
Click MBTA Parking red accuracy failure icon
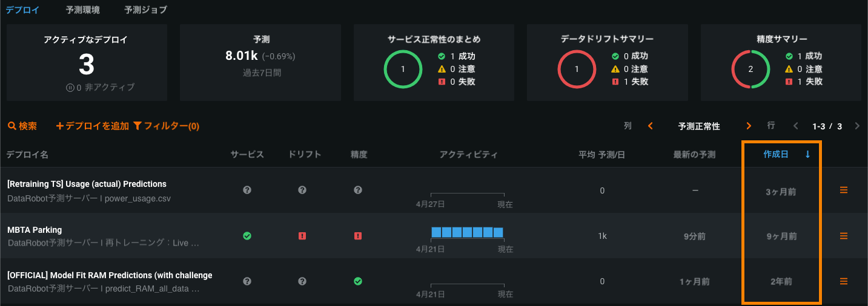(x=358, y=236)
